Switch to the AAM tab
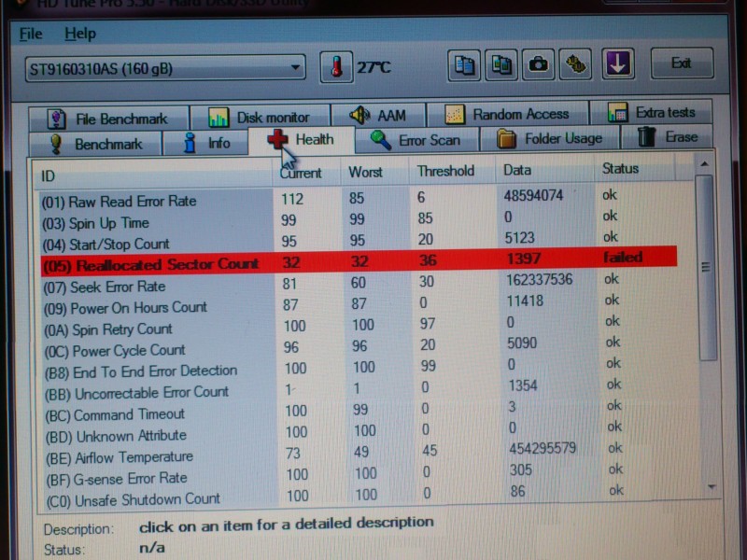This screenshot has width=747, height=560. click(x=378, y=115)
